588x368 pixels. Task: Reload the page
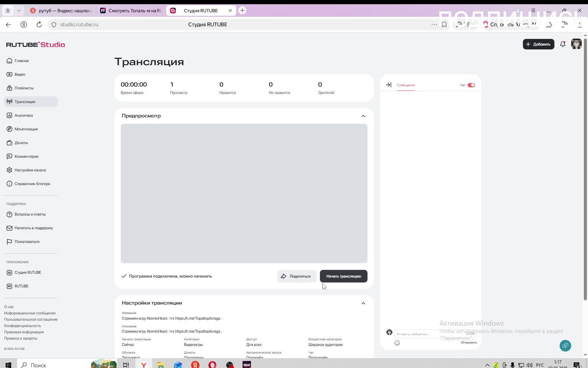point(39,25)
